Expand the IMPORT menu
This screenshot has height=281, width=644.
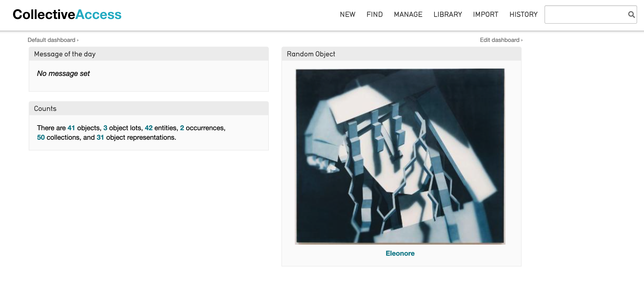click(486, 14)
